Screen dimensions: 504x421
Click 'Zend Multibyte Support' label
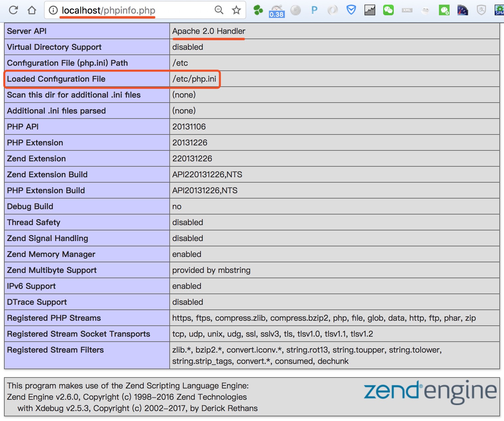(x=52, y=270)
